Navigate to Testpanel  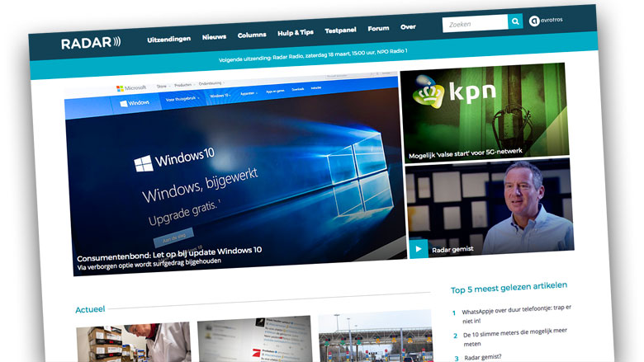[x=340, y=30]
